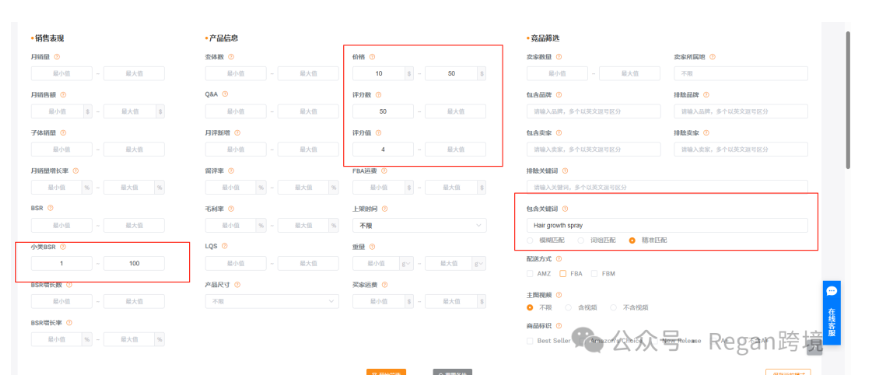This screenshot has height=392, width=895.
Task: Tick the Best Seller checkbox
Action: point(530,341)
